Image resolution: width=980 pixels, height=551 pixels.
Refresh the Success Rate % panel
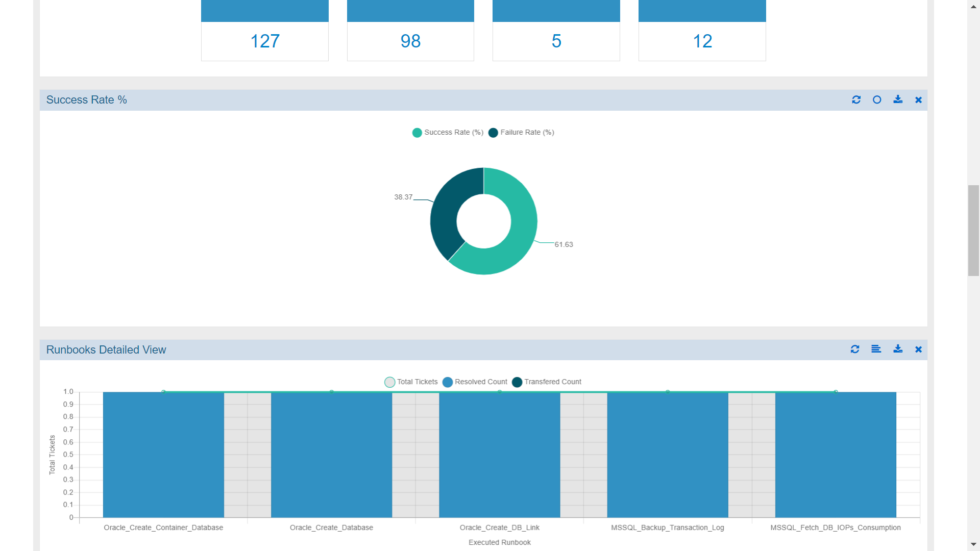(856, 100)
